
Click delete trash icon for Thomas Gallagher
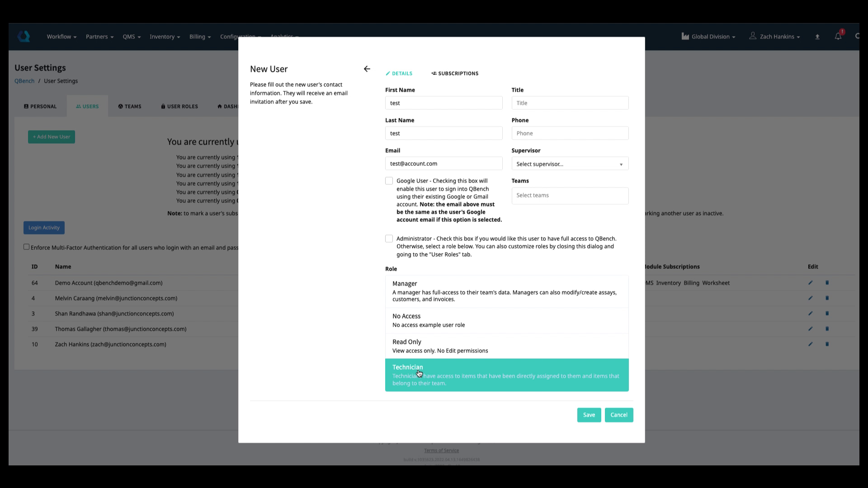827,329
